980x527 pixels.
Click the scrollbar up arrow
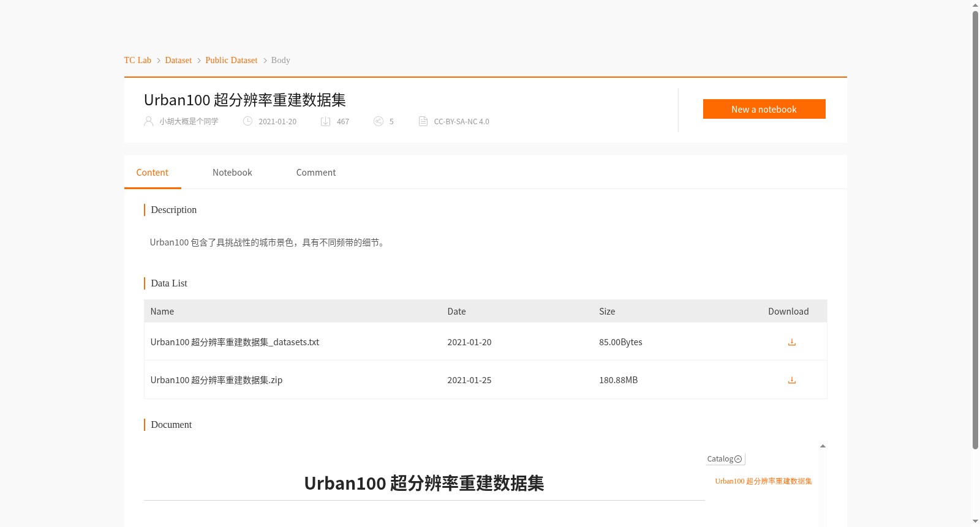pos(975,5)
